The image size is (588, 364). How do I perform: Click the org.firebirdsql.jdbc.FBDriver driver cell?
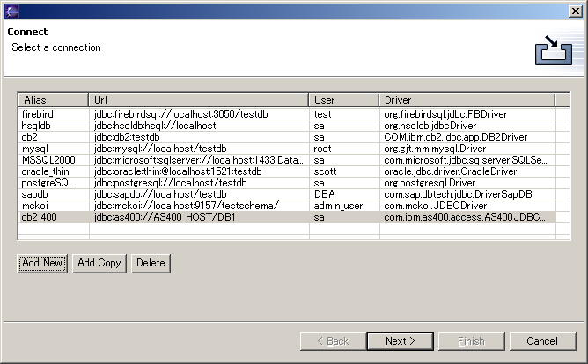click(x=445, y=114)
